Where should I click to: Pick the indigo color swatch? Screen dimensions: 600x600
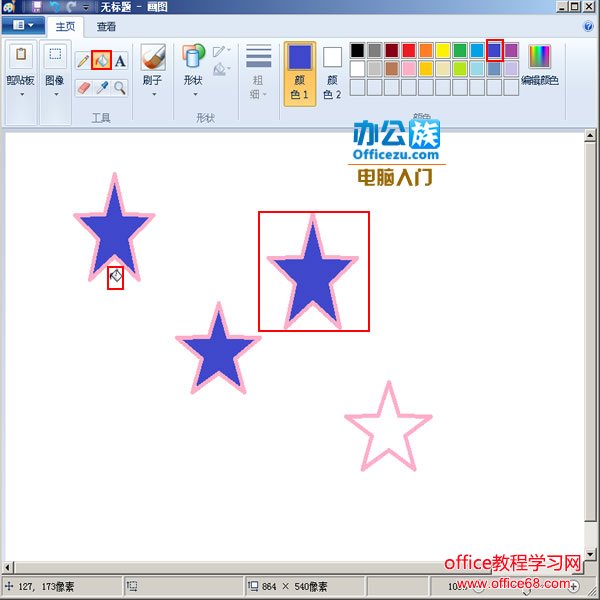pos(494,51)
